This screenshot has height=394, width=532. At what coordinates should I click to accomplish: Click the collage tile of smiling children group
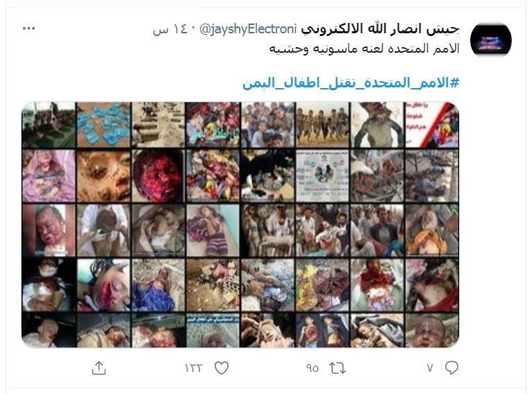[267, 125]
